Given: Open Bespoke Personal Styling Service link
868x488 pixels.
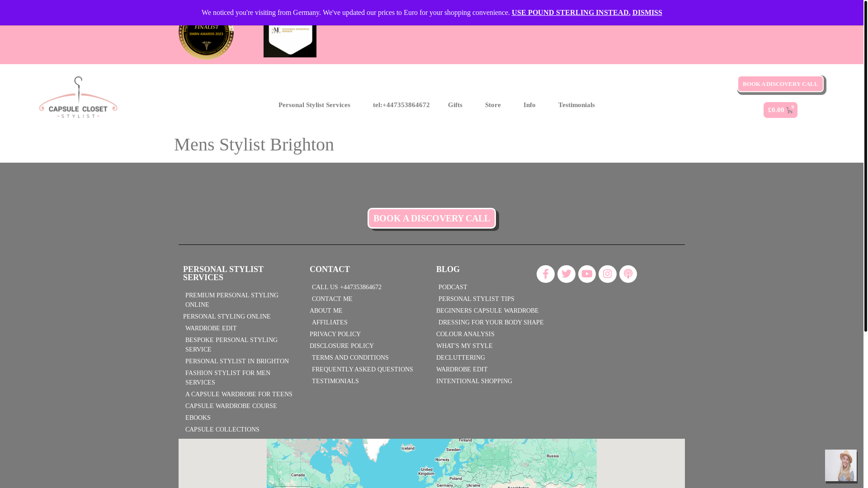Looking at the screenshot, I should coord(240,345).
